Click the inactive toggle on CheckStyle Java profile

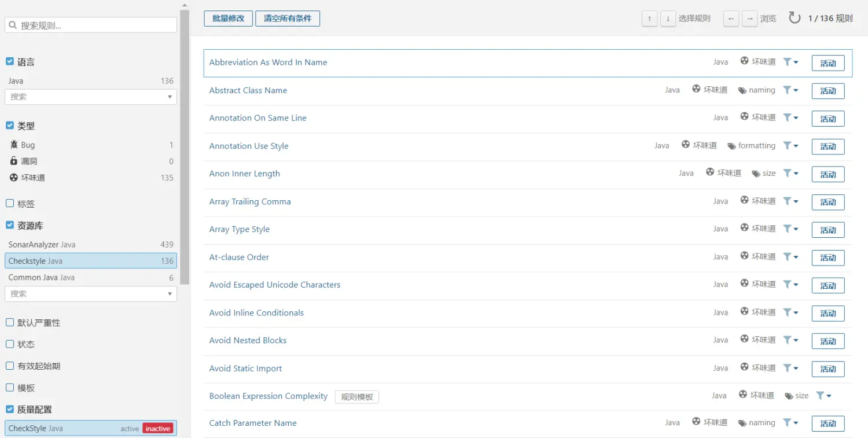pyautogui.click(x=157, y=428)
